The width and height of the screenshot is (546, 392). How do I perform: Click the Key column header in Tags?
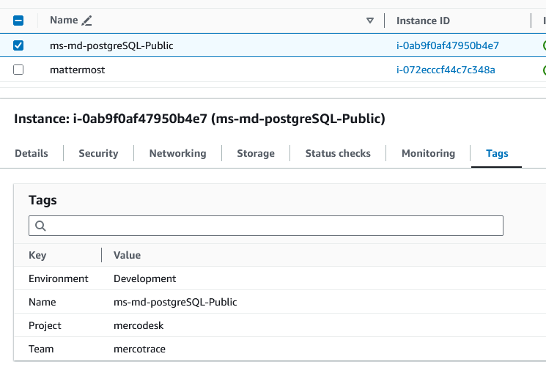click(x=37, y=255)
